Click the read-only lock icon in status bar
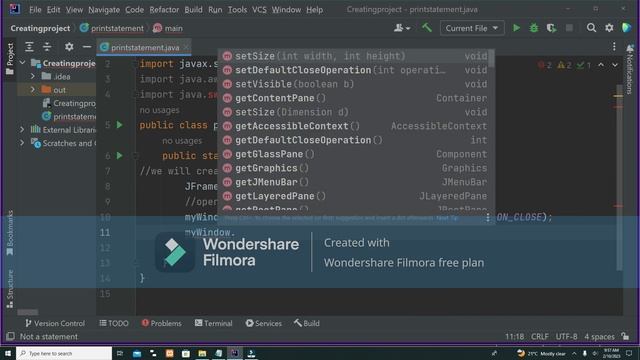 [x=625, y=336]
